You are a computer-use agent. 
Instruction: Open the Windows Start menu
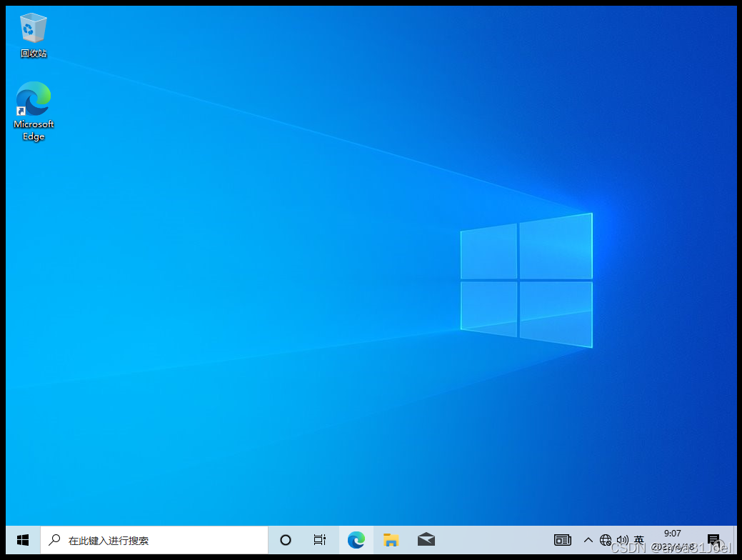coord(23,540)
